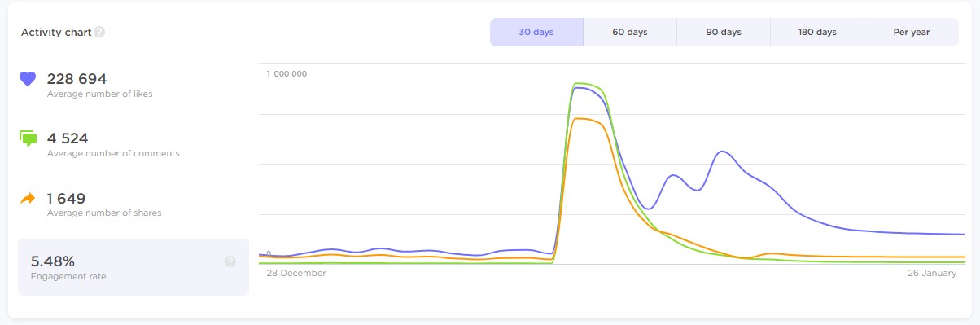Select the Per year range tab
Screen dimensions: 980x325
click(x=912, y=33)
